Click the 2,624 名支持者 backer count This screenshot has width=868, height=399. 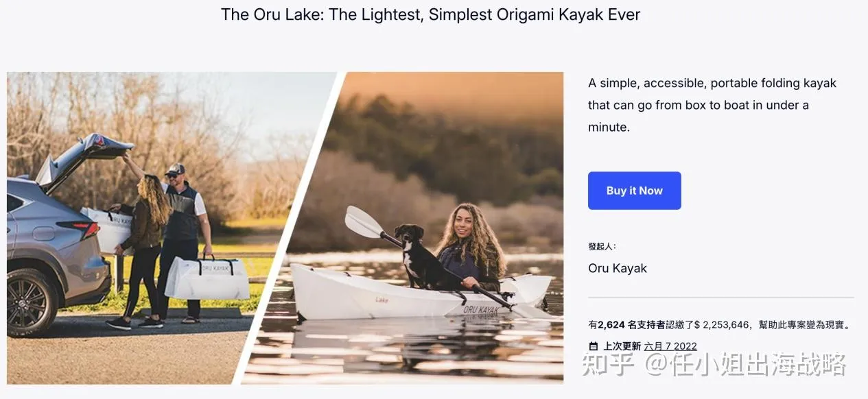point(631,325)
